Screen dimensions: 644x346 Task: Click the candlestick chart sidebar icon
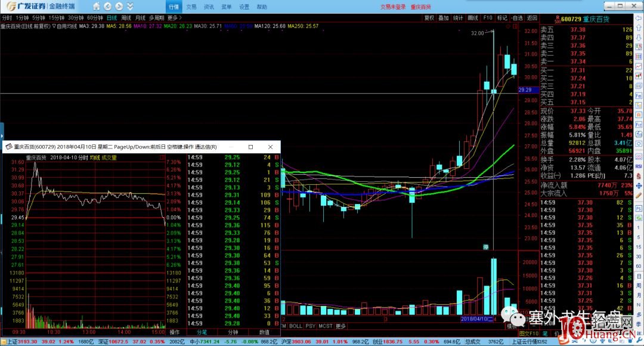[x=639, y=76]
